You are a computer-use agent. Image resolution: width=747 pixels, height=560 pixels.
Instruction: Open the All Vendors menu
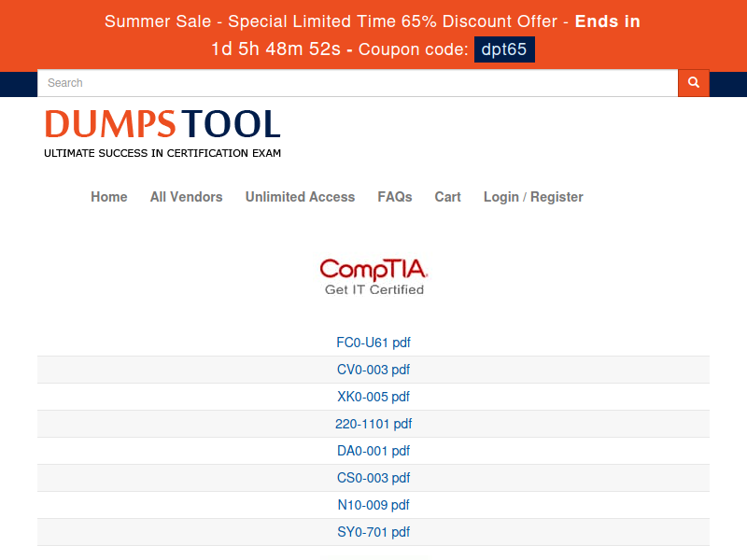tap(186, 197)
